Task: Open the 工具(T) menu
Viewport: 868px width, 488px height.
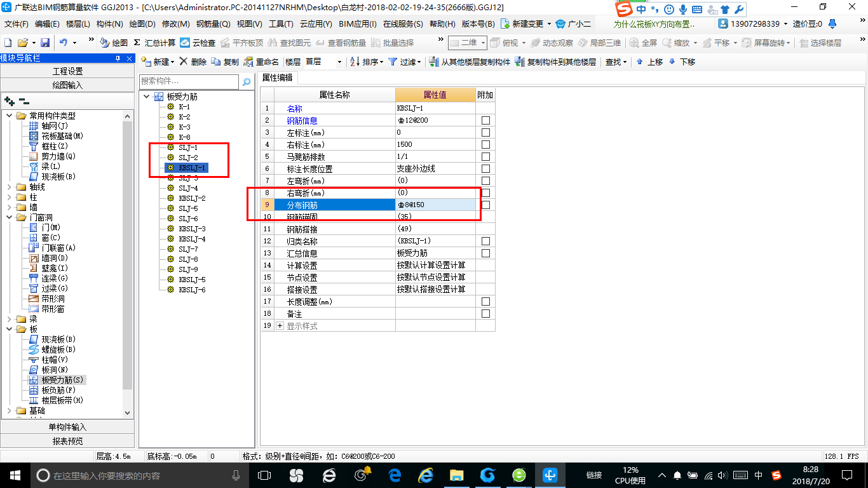Action: point(281,24)
